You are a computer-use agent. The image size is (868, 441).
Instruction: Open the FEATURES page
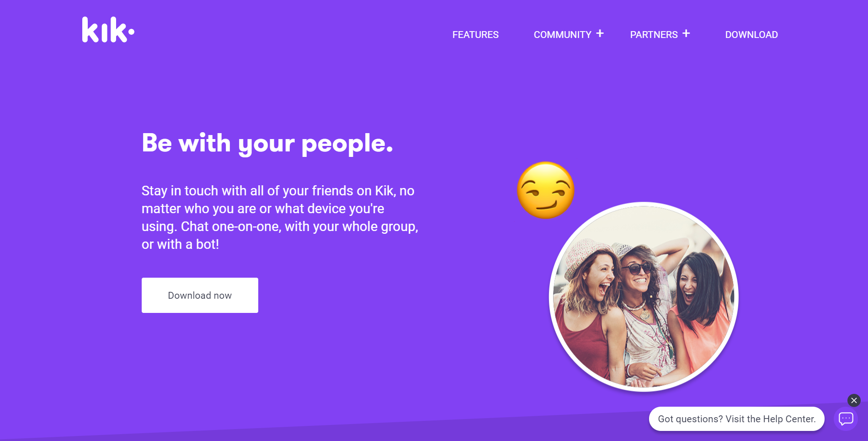(x=475, y=35)
